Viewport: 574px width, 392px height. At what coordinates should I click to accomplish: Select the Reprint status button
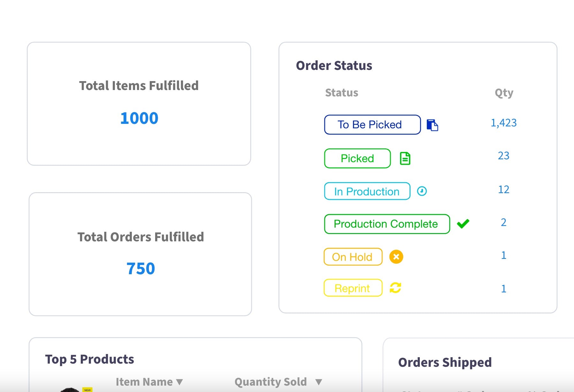[353, 288]
